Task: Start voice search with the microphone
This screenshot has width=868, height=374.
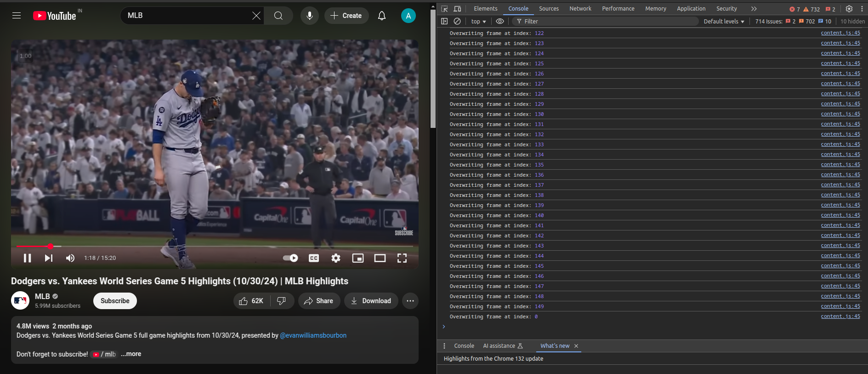Action: 310,16
